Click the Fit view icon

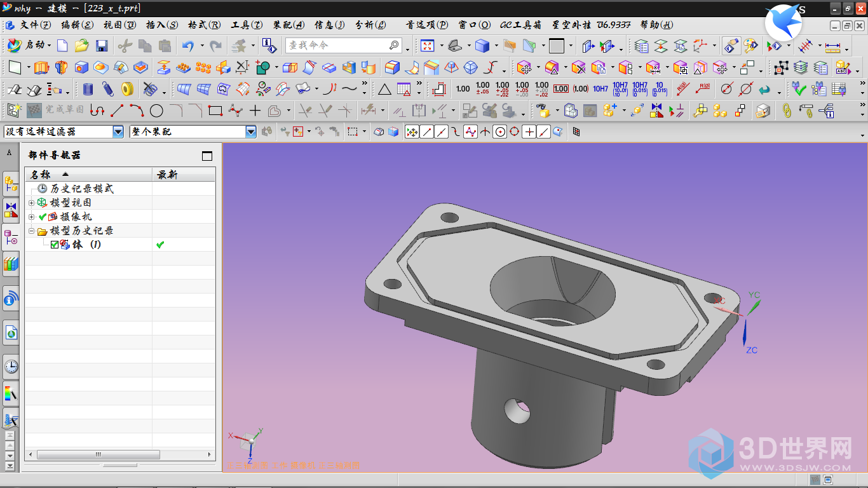(x=427, y=46)
